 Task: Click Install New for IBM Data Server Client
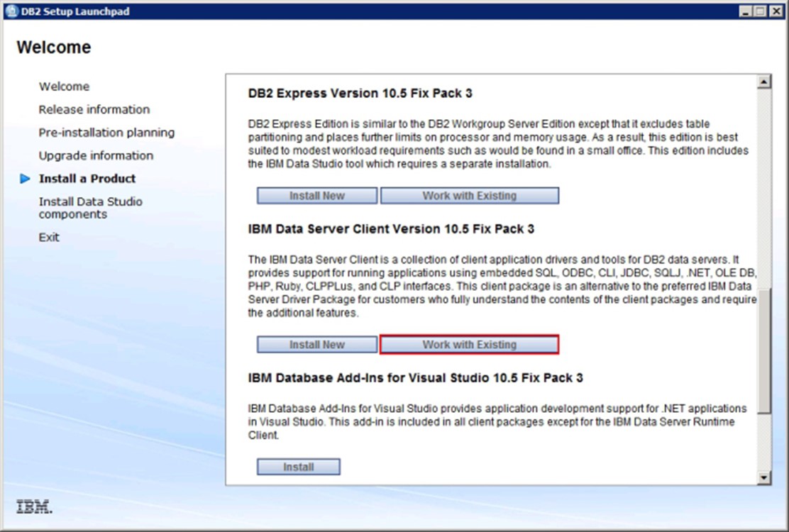pyautogui.click(x=316, y=345)
